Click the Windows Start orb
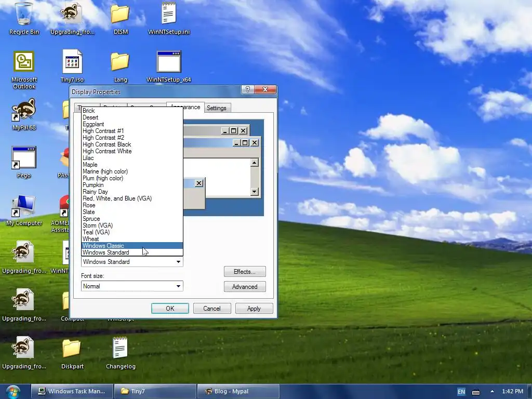The width and height of the screenshot is (532, 399). [13, 392]
